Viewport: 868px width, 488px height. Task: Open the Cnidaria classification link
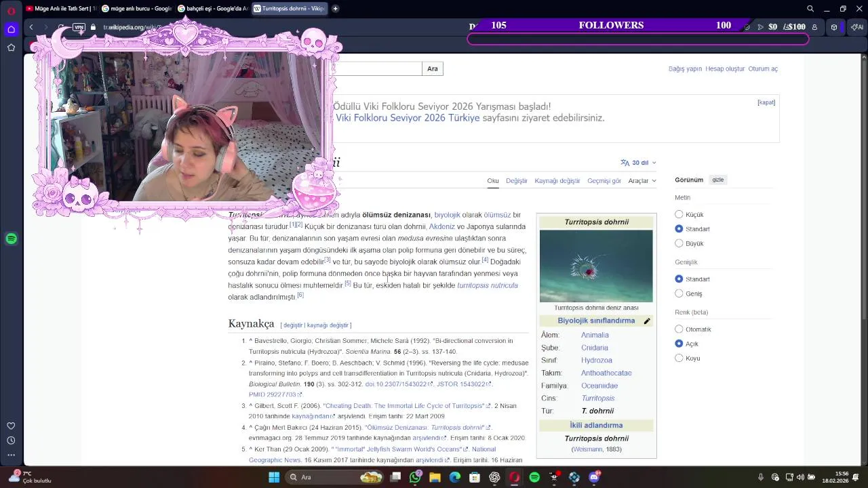pyautogui.click(x=595, y=348)
